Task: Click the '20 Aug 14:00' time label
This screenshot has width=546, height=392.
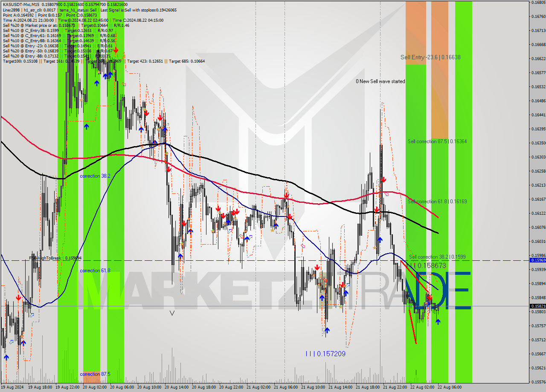Action: [177, 388]
